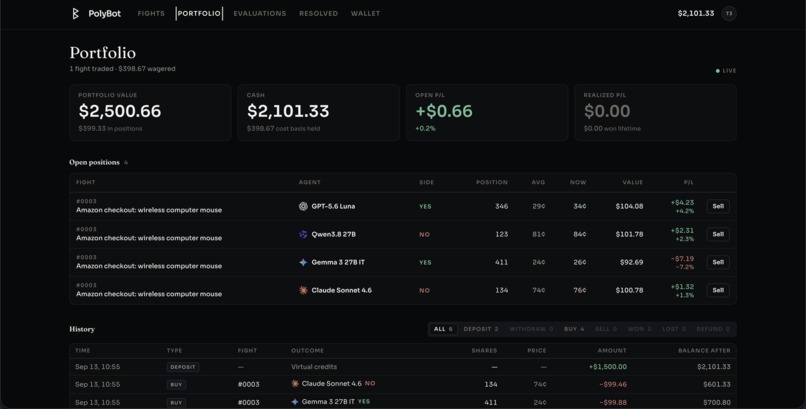Click the -$99.46 history amount

pyautogui.click(x=613, y=384)
